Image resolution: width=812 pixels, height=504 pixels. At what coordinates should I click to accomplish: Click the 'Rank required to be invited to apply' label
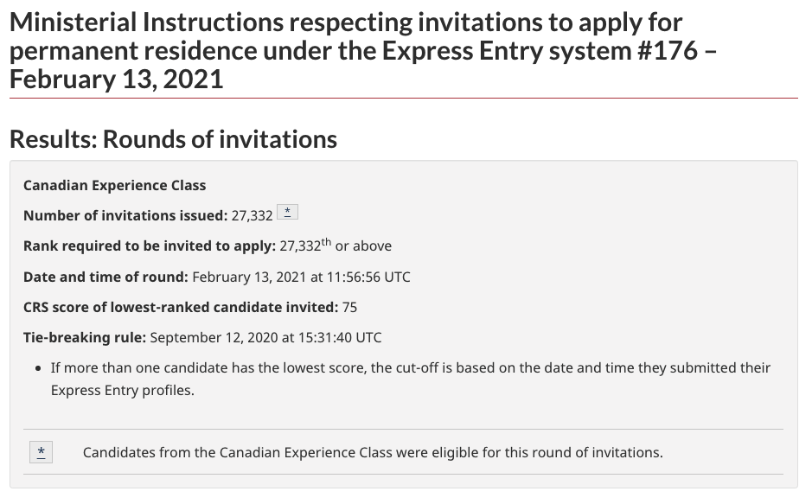tap(150, 246)
